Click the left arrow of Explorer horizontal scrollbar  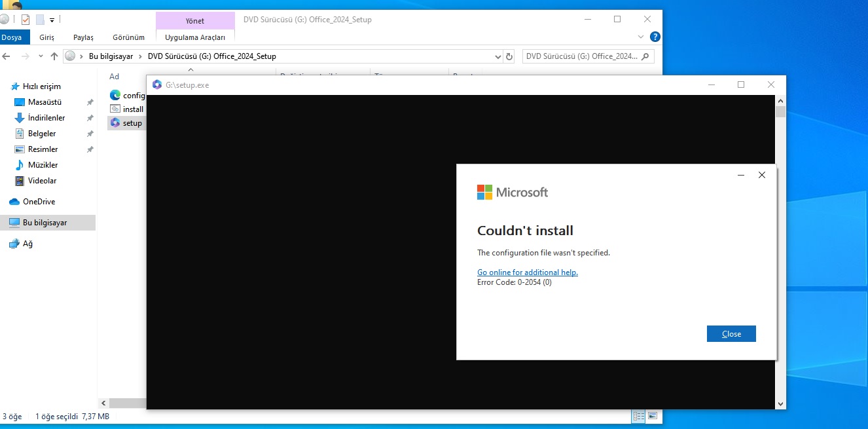click(103, 403)
